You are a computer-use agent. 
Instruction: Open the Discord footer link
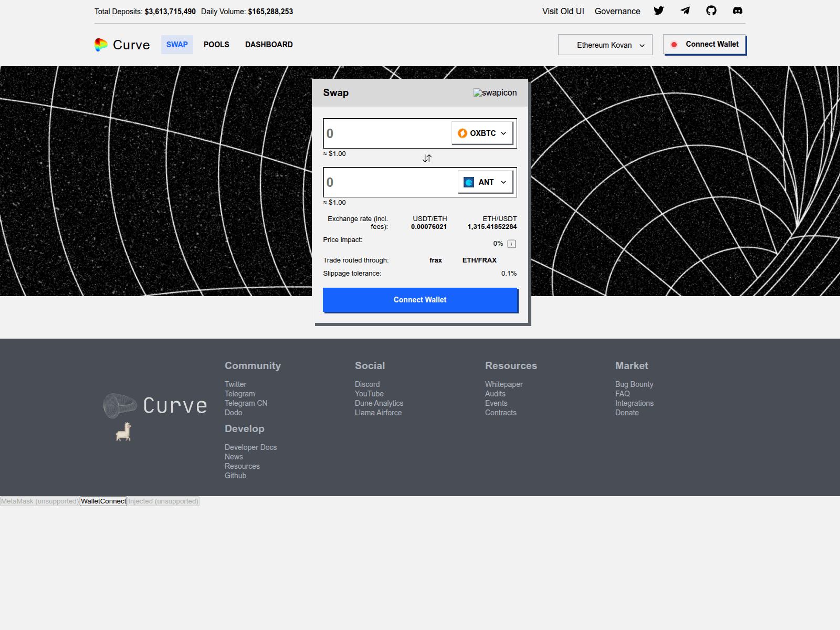[x=367, y=384]
